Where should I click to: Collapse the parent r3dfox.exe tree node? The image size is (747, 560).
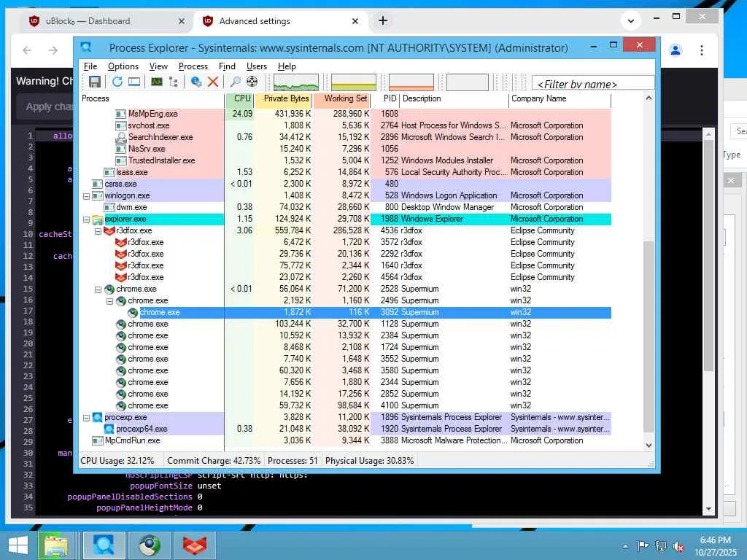coord(98,231)
